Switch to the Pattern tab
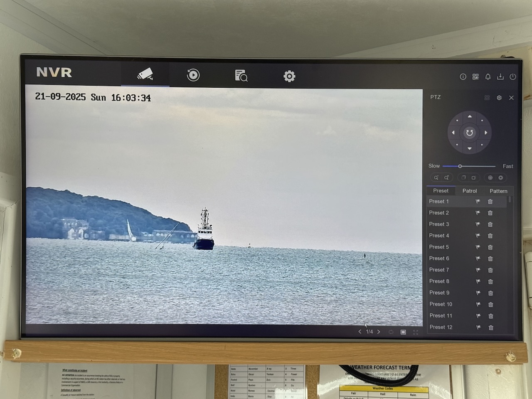This screenshot has height=399, width=532. point(498,191)
